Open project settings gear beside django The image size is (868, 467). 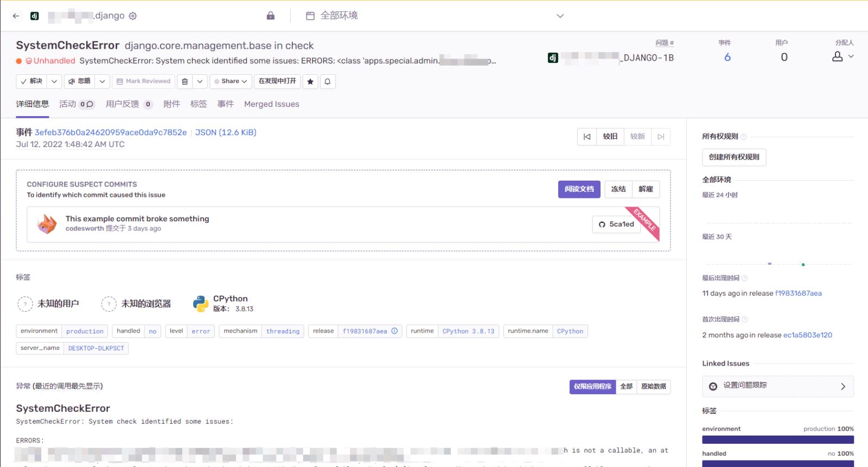coord(133,16)
